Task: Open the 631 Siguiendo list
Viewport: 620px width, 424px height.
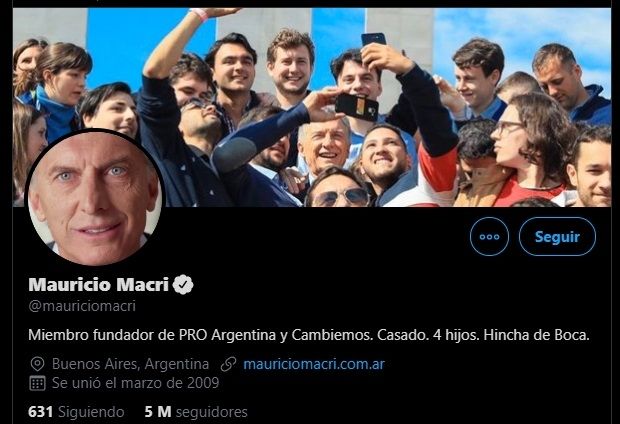Action: pyautogui.click(x=76, y=412)
